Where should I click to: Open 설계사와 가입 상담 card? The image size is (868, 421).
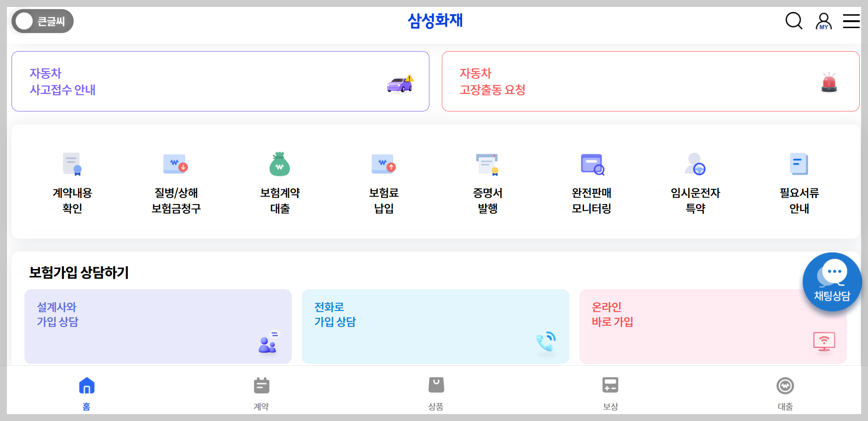coord(158,327)
